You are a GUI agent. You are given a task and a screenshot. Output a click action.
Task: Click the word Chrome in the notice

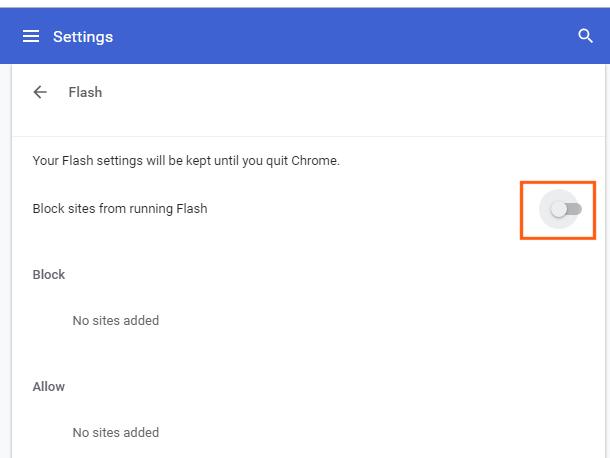pos(315,161)
